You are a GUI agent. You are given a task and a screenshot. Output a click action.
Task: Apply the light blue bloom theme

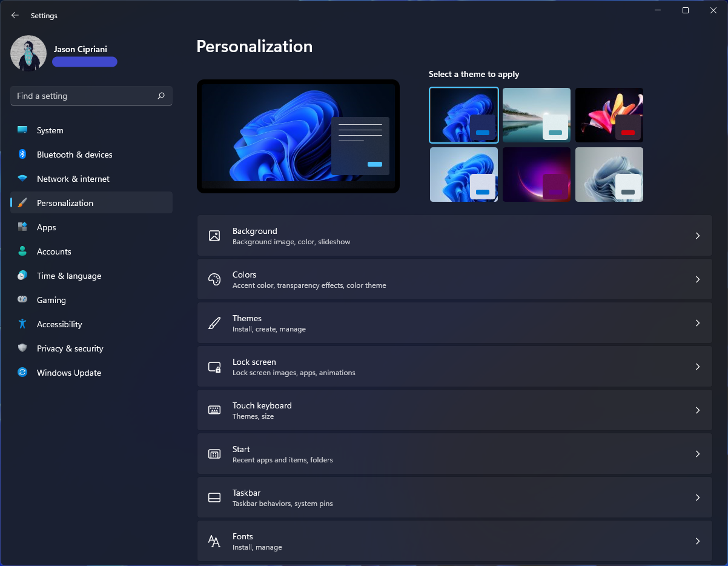click(x=464, y=175)
